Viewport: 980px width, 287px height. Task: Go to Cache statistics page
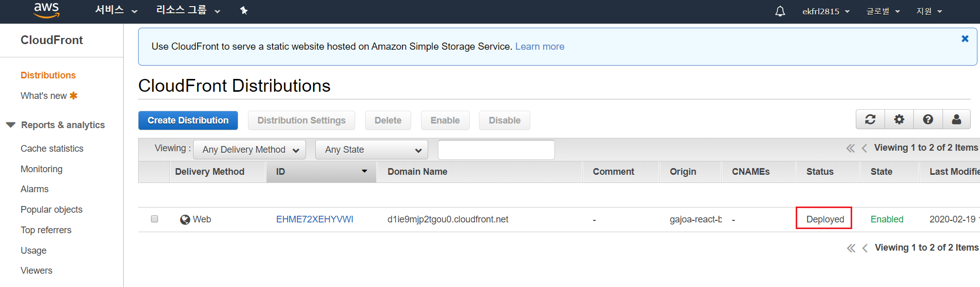(52, 149)
